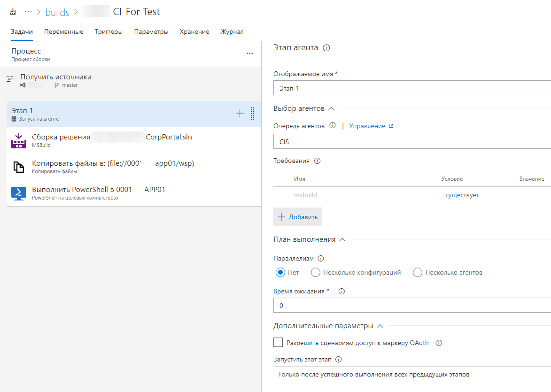The image size is (551, 392).
Task: Click the MSBuild task icon
Action: pyautogui.click(x=19, y=140)
